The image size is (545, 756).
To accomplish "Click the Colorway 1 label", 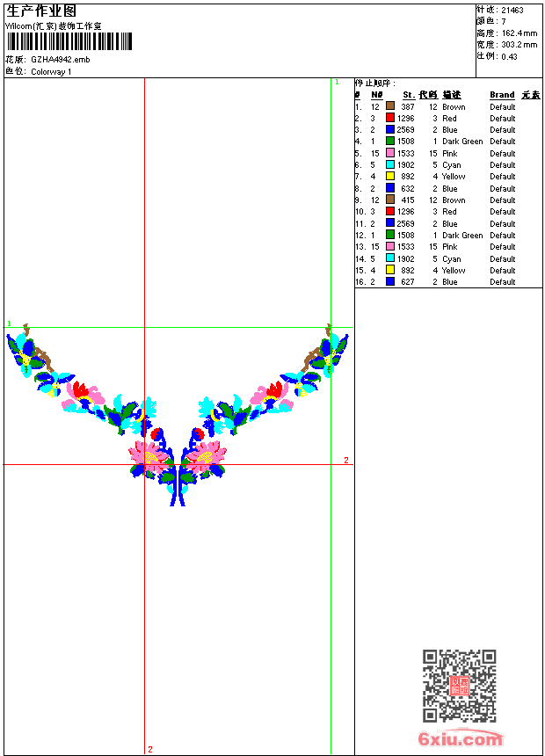I will coord(51,72).
